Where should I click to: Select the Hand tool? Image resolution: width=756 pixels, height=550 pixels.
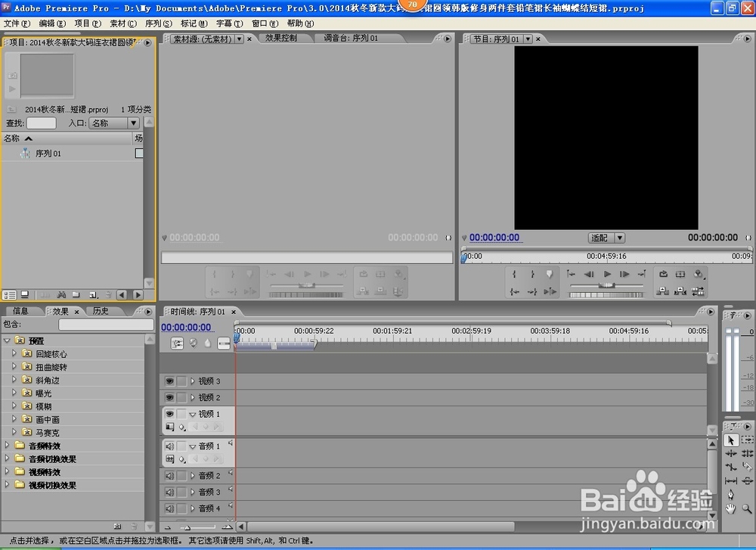(731, 508)
